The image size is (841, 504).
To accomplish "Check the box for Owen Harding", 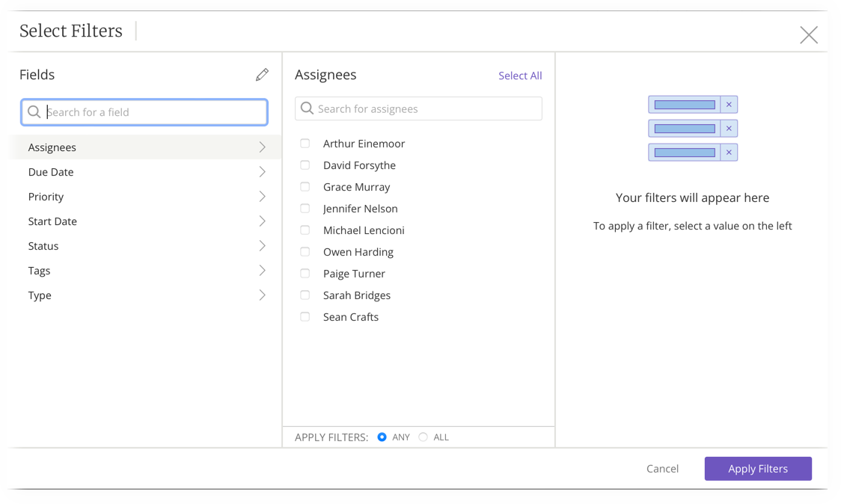I will click(x=305, y=251).
